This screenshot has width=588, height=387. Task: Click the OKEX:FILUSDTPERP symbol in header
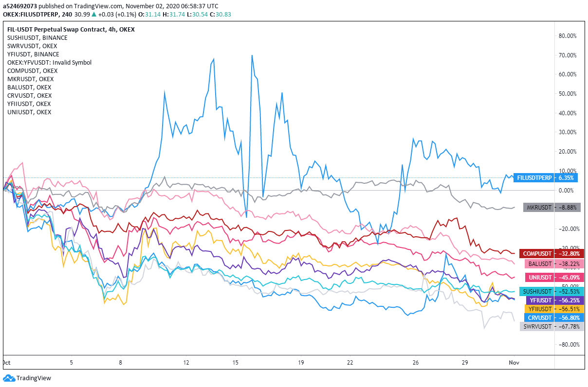pyautogui.click(x=31, y=15)
